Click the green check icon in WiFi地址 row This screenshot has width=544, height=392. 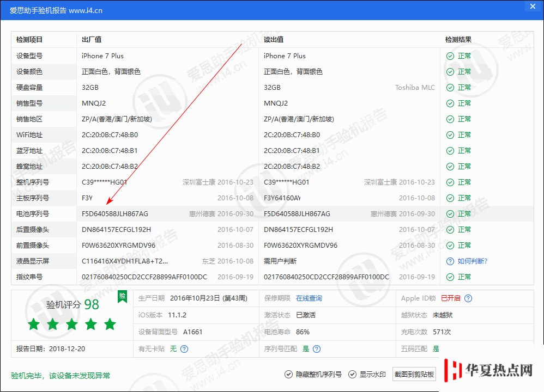click(x=450, y=135)
